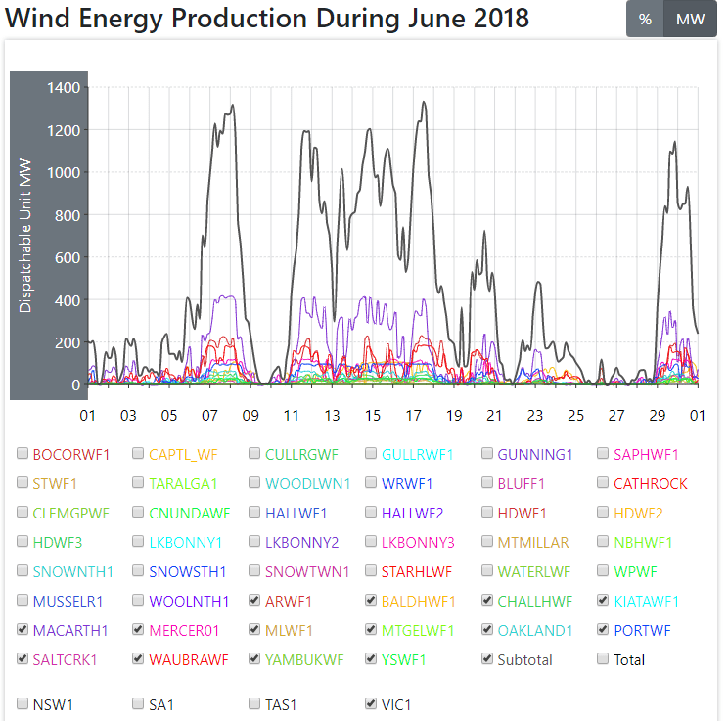Enable the CATHROCK checkbox
This screenshot has width=728, height=721.
click(x=604, y=483)
